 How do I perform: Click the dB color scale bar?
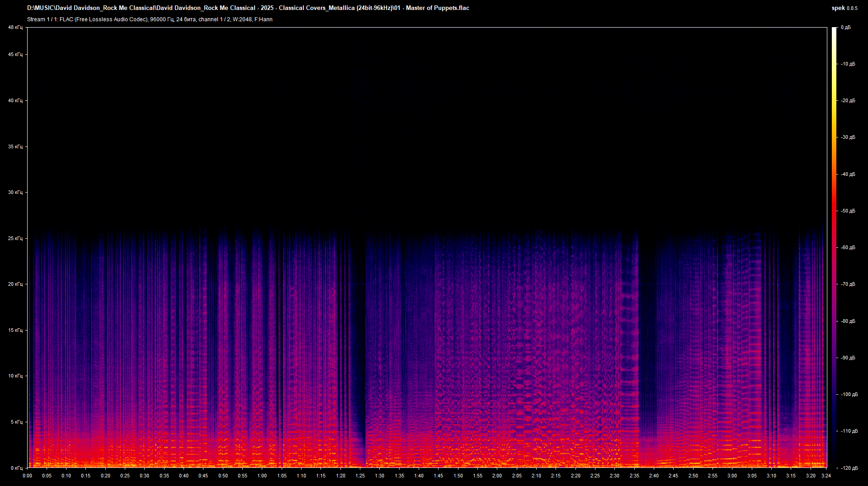[835, 248]
